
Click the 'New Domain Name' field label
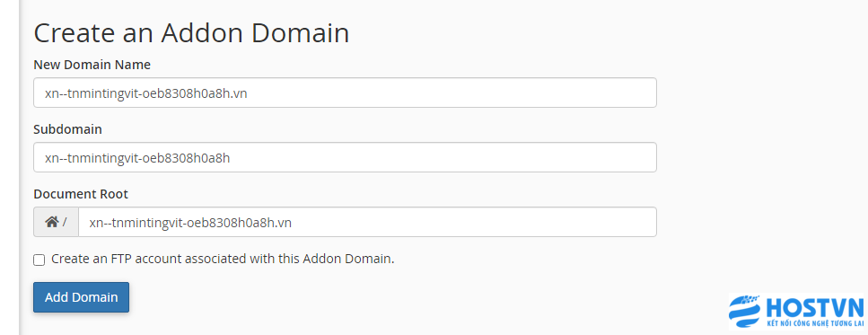point(92,65)
